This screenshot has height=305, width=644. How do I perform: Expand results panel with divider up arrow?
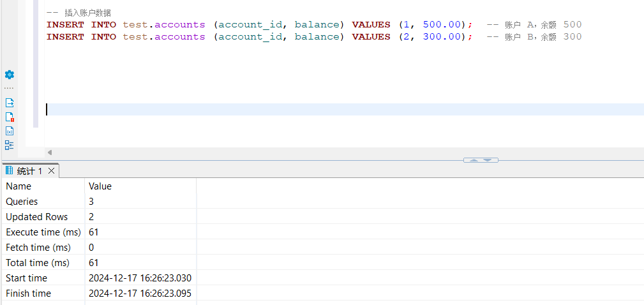[x=474, y=160]
